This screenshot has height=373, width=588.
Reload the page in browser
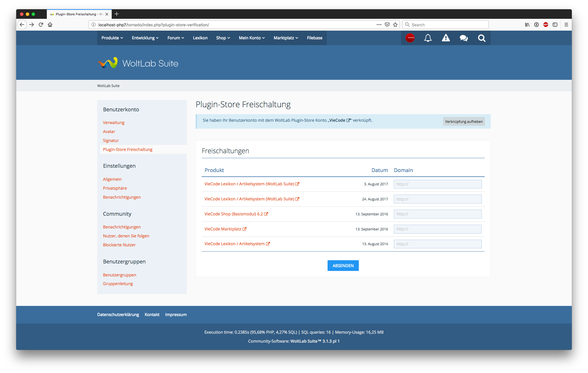[41, 25]
